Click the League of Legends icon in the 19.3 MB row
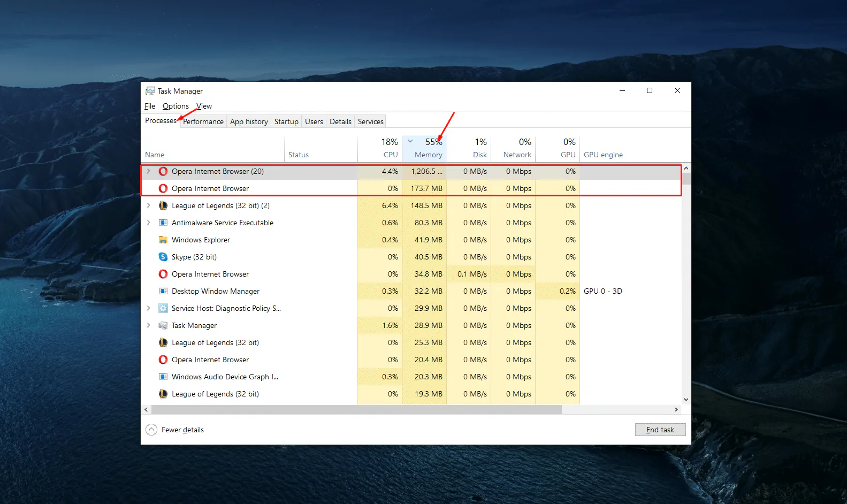847x504 pixels. [163, 394]
